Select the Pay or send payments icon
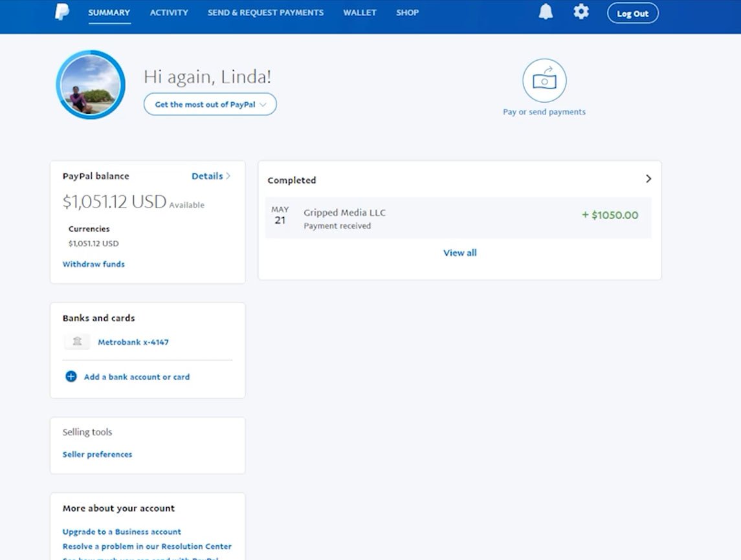The width and height of the screenshot is (741, 560). click(x=544, y=80)
